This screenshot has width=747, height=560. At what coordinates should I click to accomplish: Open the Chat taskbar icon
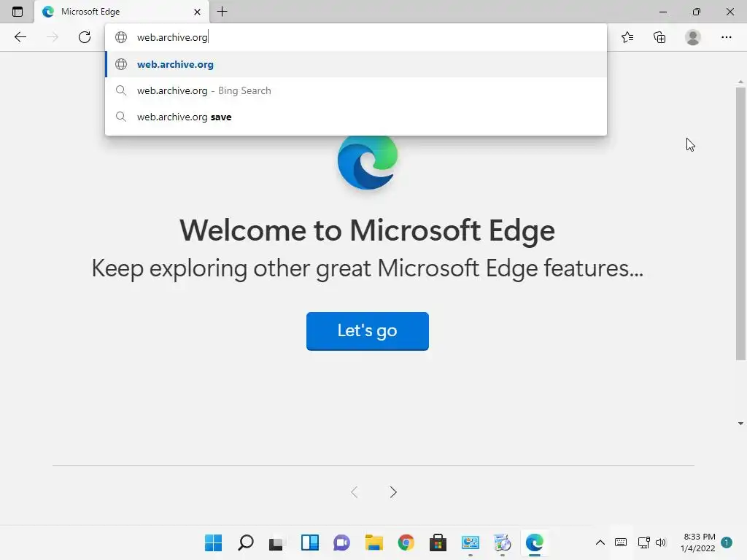coord(341,542)
